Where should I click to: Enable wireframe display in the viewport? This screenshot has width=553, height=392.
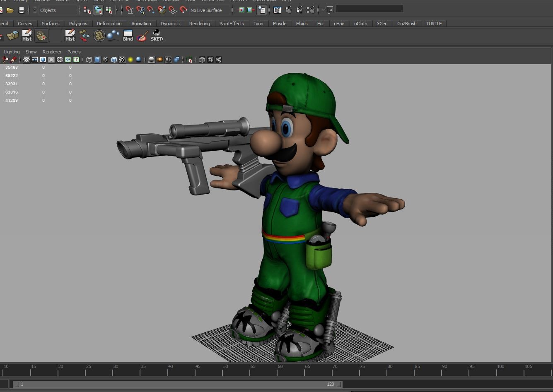89,59
